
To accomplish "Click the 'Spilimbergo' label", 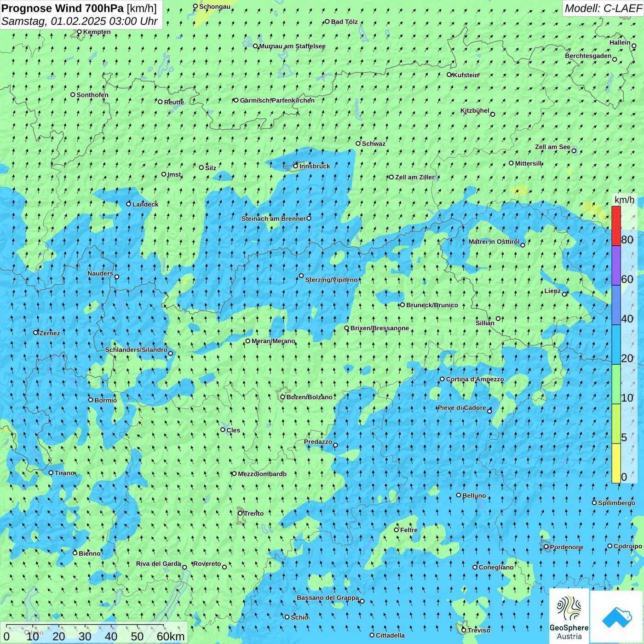I will click(616, 503).
